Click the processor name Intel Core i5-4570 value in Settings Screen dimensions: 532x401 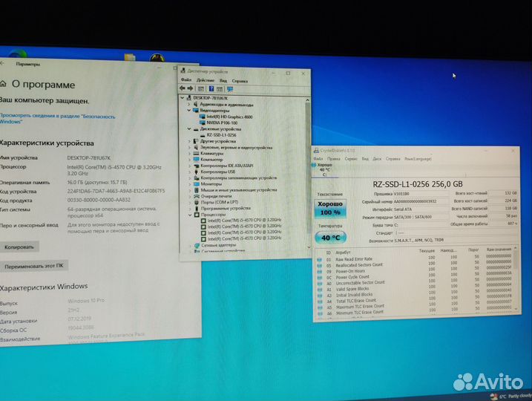(x=114, y=170)
